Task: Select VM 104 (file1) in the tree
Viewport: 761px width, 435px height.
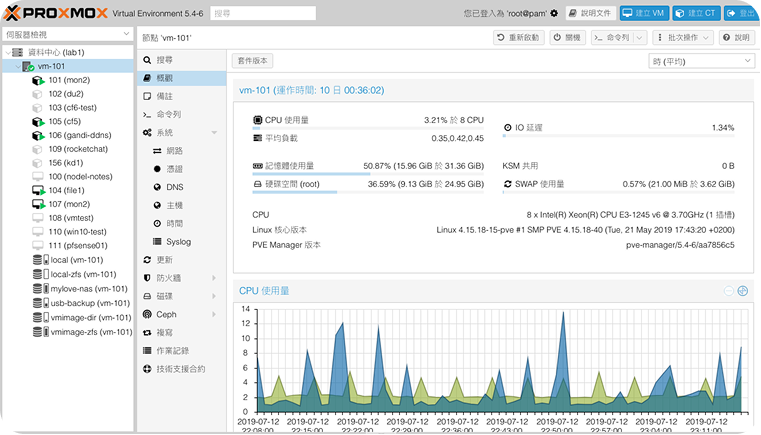Action: 68,190
